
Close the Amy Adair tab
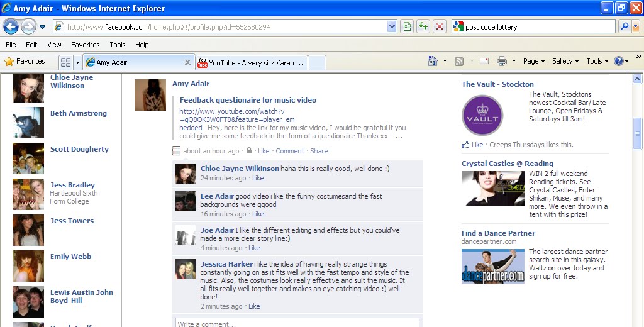pos(187,62)
